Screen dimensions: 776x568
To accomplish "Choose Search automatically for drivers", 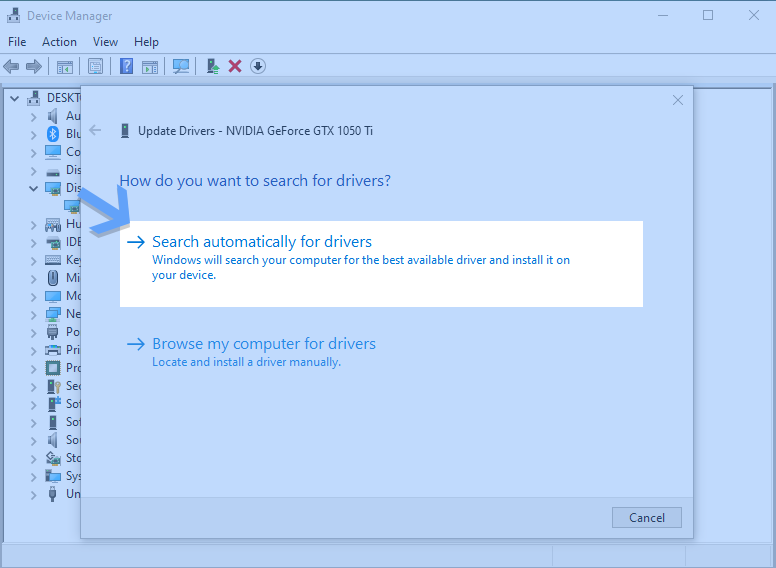I will coord(381,264).
